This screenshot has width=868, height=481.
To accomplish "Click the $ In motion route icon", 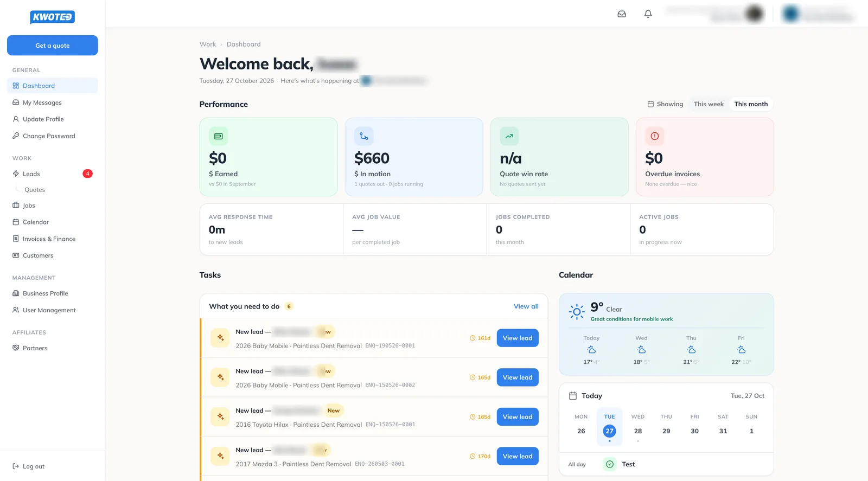I will (363, 136).
